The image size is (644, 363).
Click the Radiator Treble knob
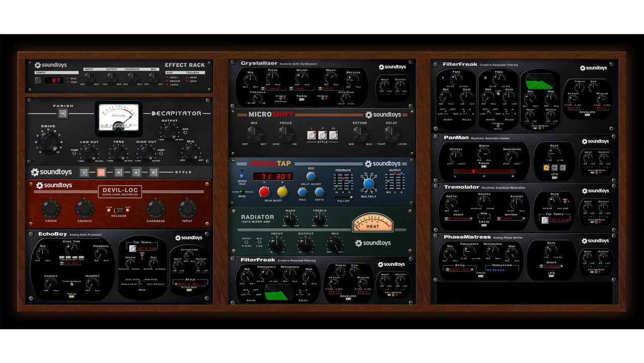tap(319, 220)
